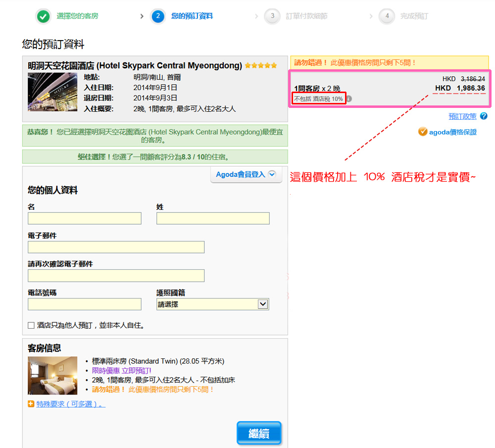Select the 訂單付款細節 step label
Viewport: 495px width, 448px height.
point(306,16)
